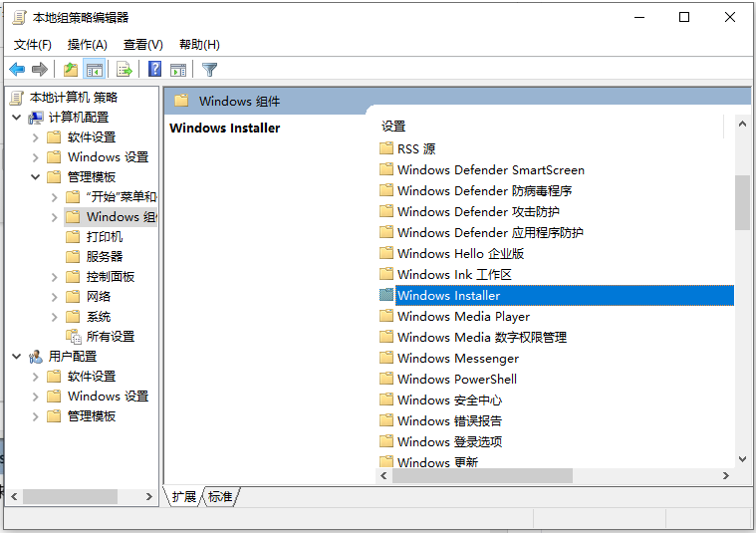This screenshot has height=533, width=756.
Task: Click the title bar gpedit scroll icon
Action: [19, 18]
